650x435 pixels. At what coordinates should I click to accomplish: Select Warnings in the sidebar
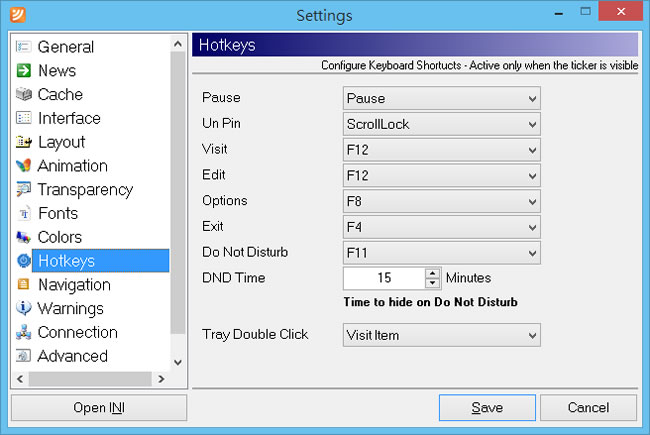70,309
